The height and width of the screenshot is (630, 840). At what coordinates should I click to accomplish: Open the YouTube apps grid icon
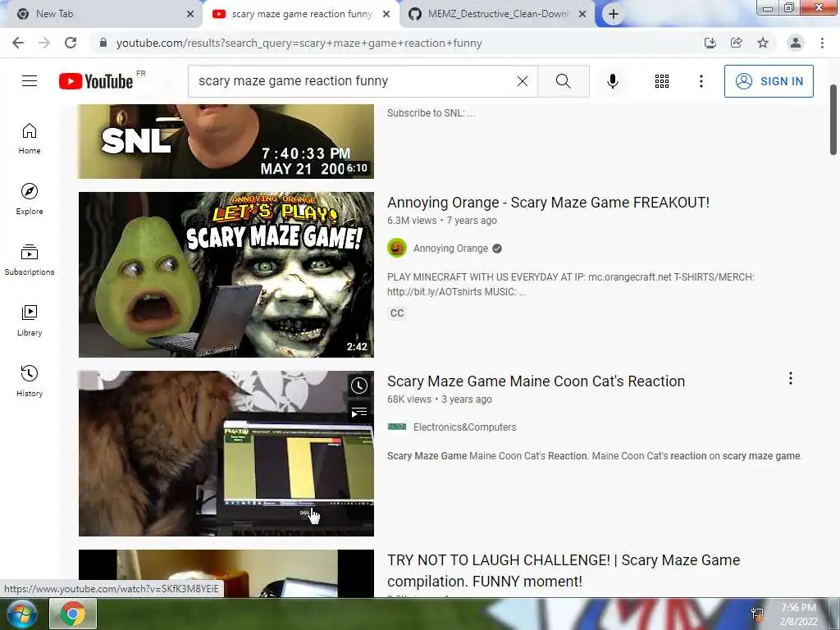coord(662,81)
